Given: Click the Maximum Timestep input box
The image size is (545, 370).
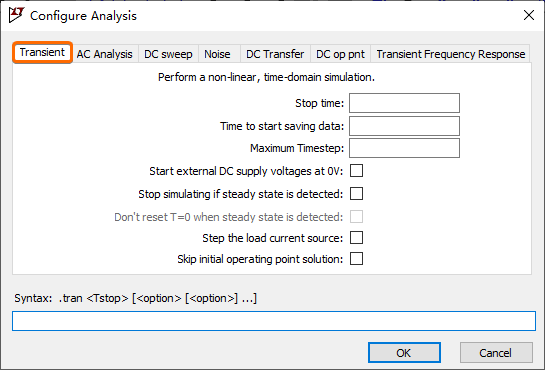Looking at the screenshot, I should [404, 148].
